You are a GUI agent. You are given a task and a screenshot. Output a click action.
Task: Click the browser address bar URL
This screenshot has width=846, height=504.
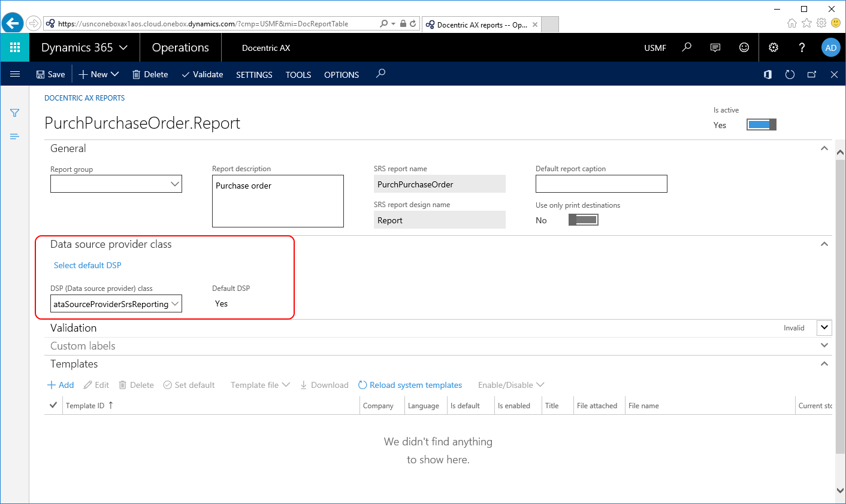tap(203, 23)
